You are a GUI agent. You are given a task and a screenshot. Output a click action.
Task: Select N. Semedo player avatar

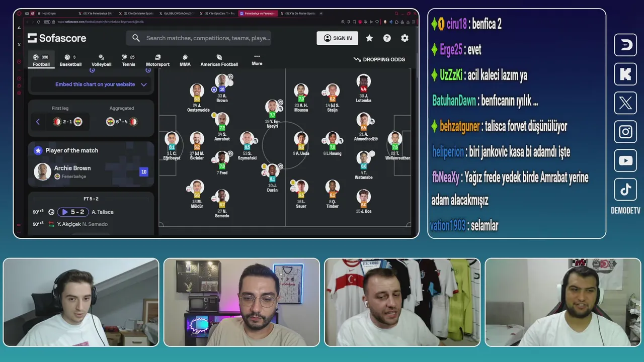point(222,197)
